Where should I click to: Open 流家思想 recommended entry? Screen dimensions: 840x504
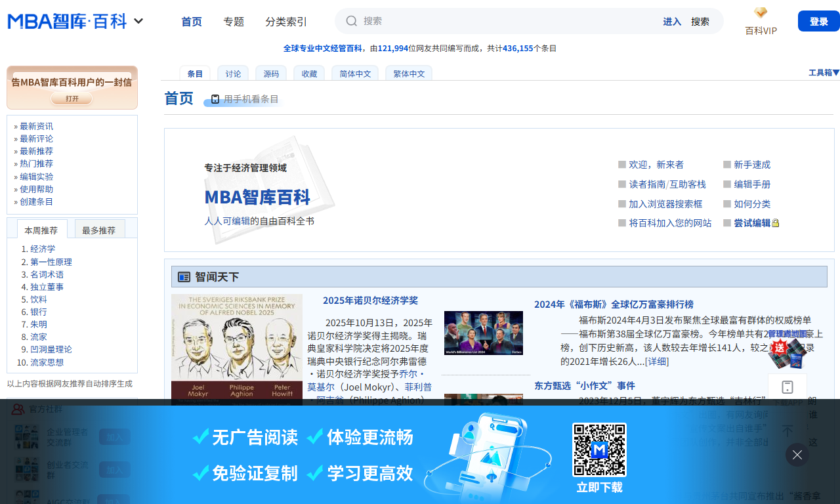[47, 362]
